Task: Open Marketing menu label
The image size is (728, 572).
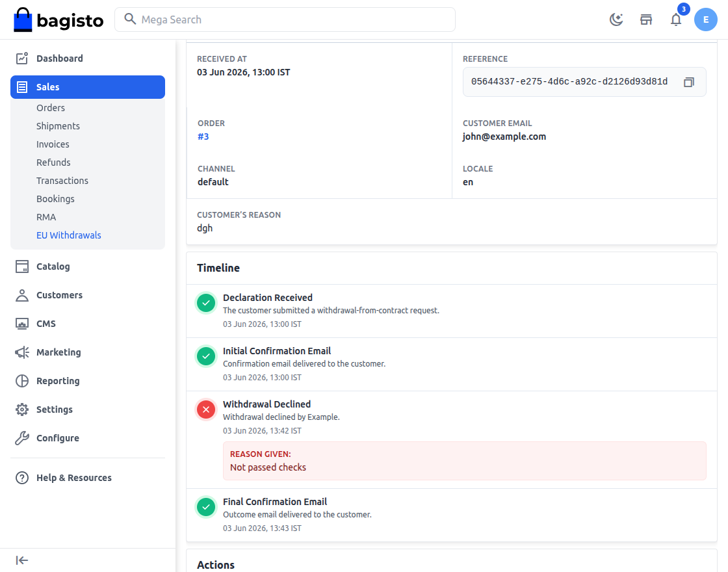Action: 58,352
